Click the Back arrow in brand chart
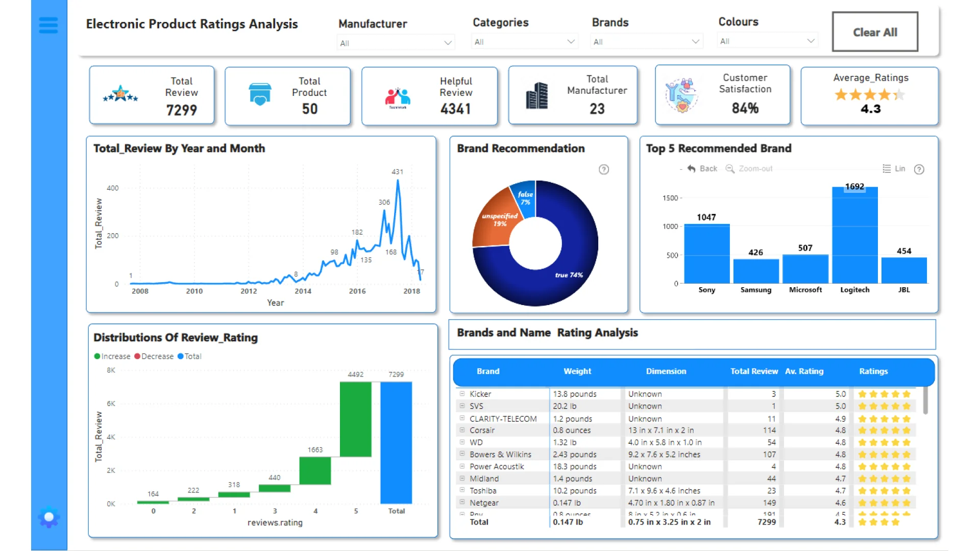This screenshot has height=551, width=980. click(x=702, y=169)
